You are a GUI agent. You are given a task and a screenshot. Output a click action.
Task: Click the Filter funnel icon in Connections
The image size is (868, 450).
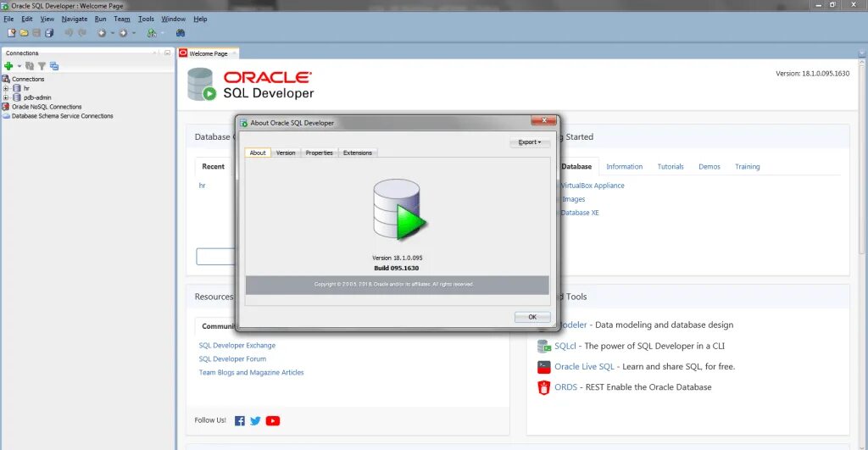(42, 66)
